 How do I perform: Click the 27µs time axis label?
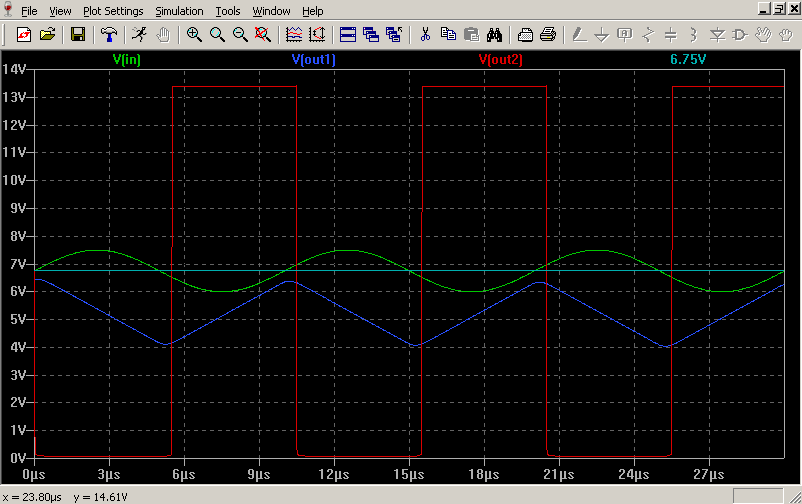709,474
